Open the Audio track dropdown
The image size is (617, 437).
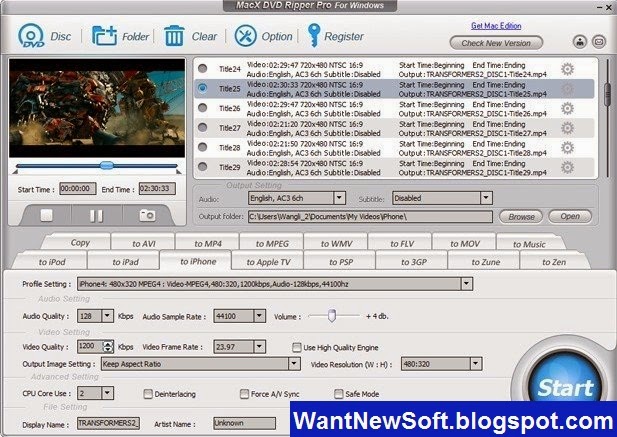339,198
